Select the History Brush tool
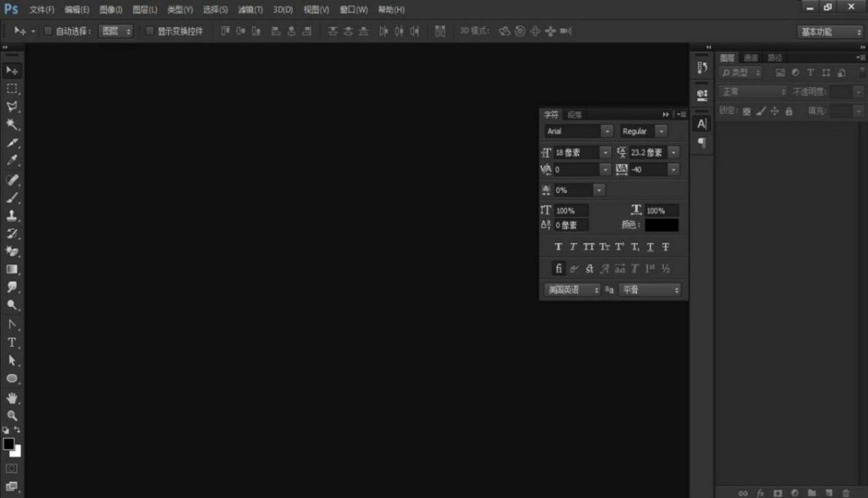The height and width of the screenshot is (498, 868). pyautogui.click(x=12, y=233)
